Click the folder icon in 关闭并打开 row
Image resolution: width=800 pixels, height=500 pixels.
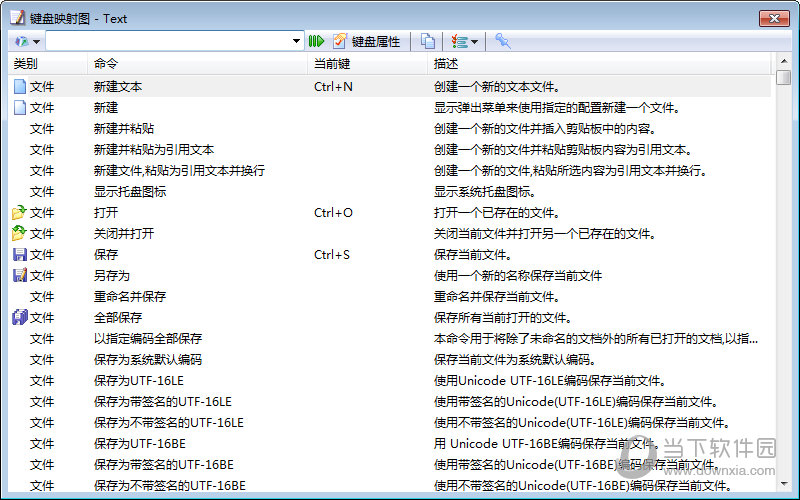(19, 233)
